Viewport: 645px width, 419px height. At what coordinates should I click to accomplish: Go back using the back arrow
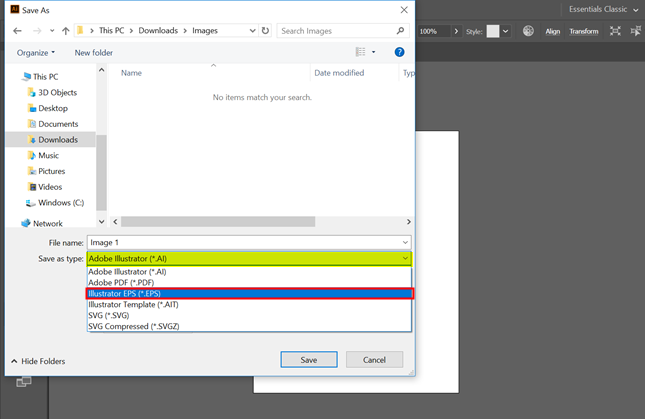tap(17, 31)
